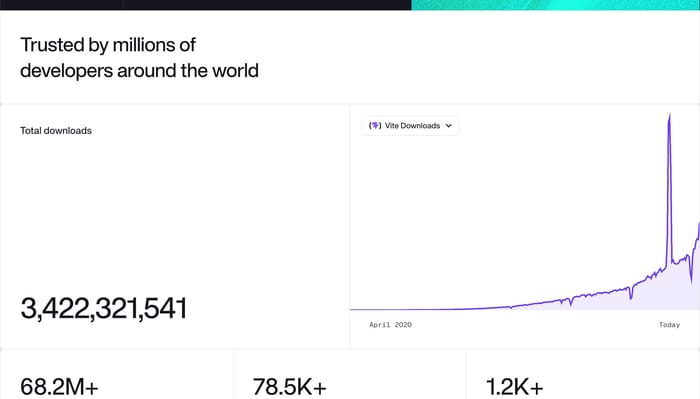The height and width of the screenshot is (399, 700).
Task: Click the words developers around the world
Action: tap(139, 71)
